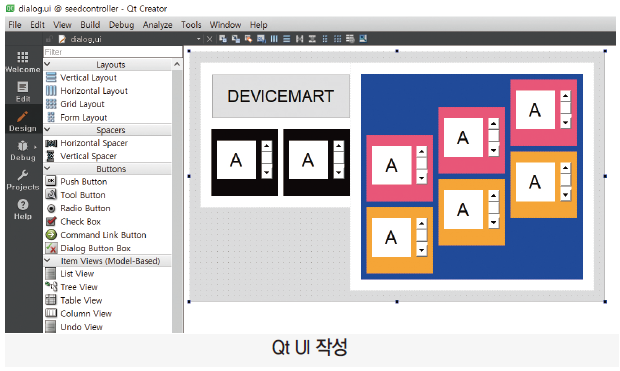620x371 pixels.
Task: Activate Edit Buddies toolbar icon
Action: 248,38
